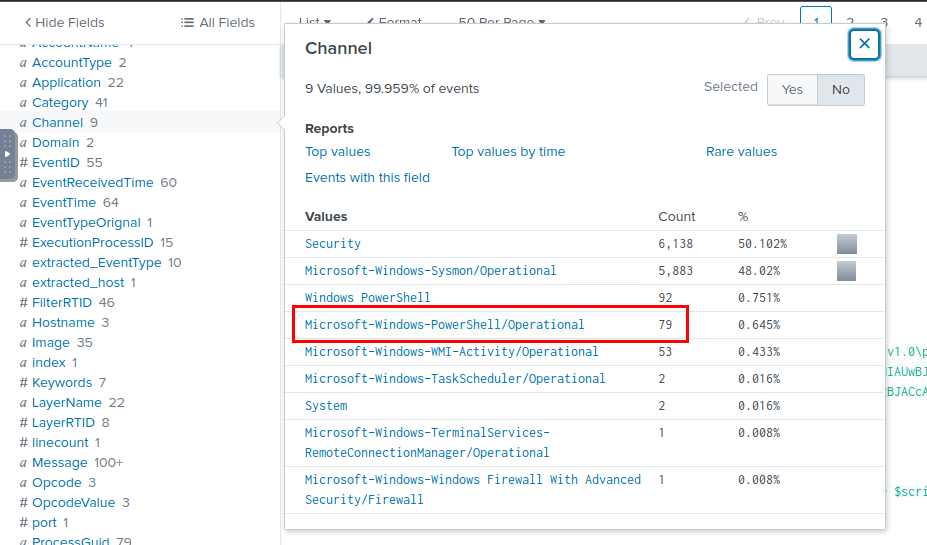Click number-type icon beside EventID field

pos(23,163)
